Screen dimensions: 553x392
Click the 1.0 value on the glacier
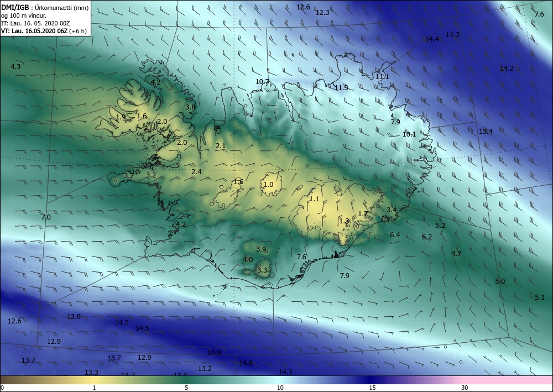pyautogui.click(x=268, y=184)
